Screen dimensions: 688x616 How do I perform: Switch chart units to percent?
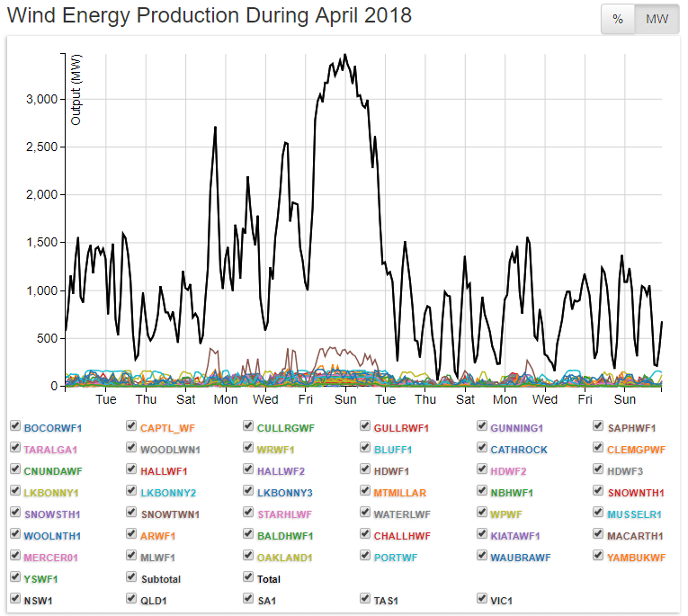pos(618,19)
